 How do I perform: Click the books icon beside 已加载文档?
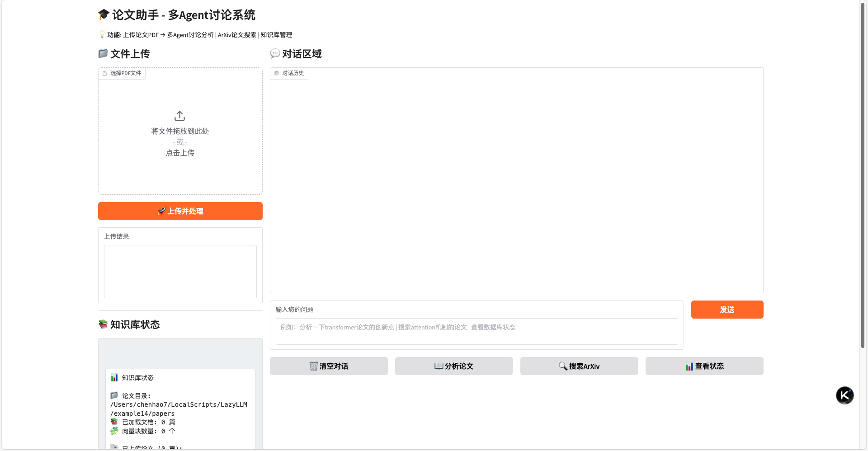(x=114, y=422)
